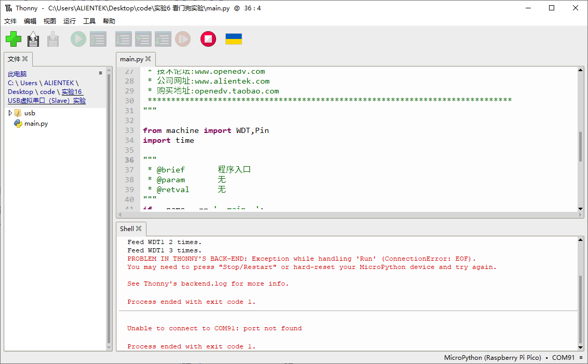Viewport: 588px width, 364px height.
Task: Close the 文件 panel tab
Action: [x=25, y=59]
